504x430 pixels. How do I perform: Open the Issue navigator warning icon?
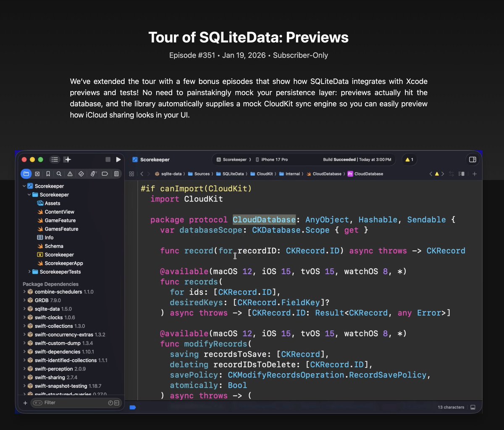click(x=70, y=174)
